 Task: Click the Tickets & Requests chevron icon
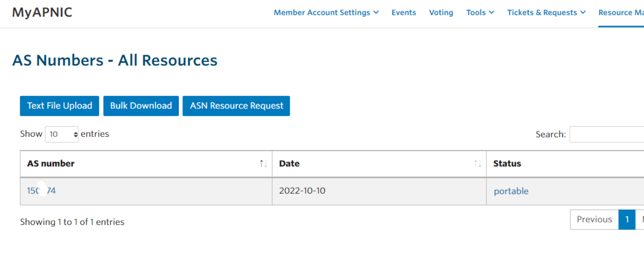tap(583, 12)
